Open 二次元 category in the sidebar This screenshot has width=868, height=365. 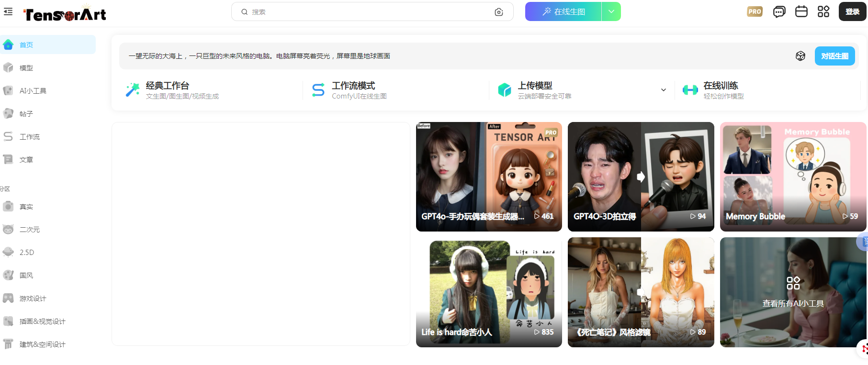(29, 230)
